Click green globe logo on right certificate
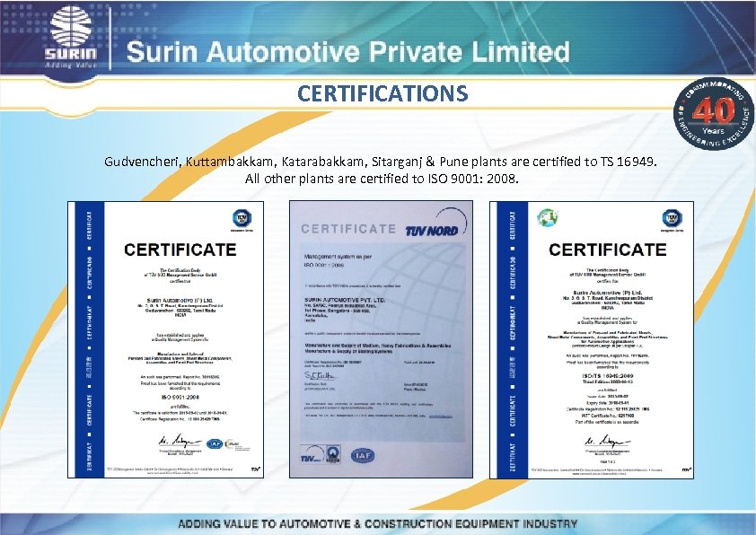 (549, 217)
